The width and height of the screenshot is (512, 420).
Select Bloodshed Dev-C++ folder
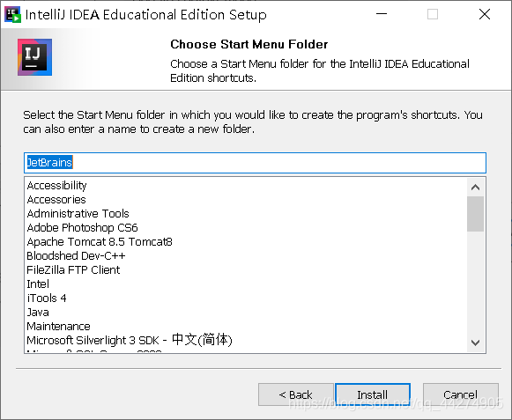tap(76, 256)
